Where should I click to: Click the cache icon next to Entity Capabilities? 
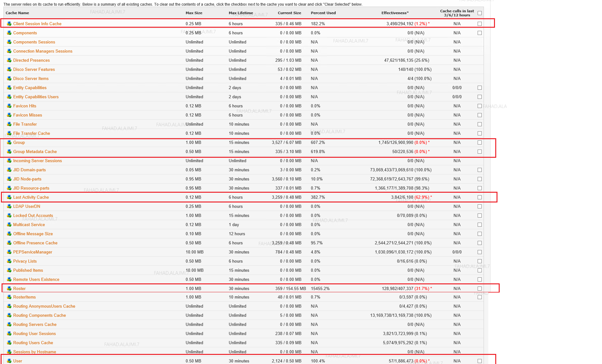(9, 88)
